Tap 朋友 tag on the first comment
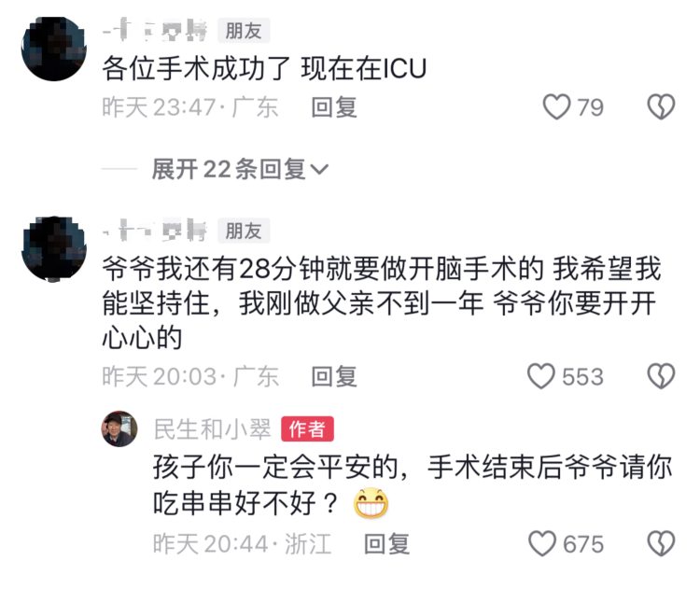The image size is (700, 589). tap(244, 31)
